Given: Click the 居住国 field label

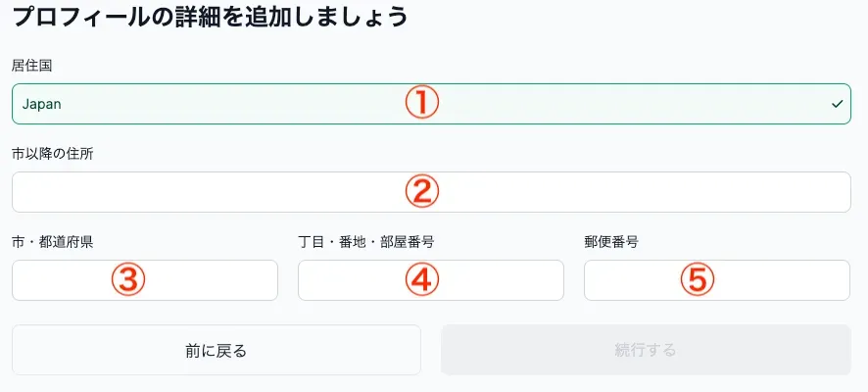Looking at the screenshot, I should (x=30, y=65).
